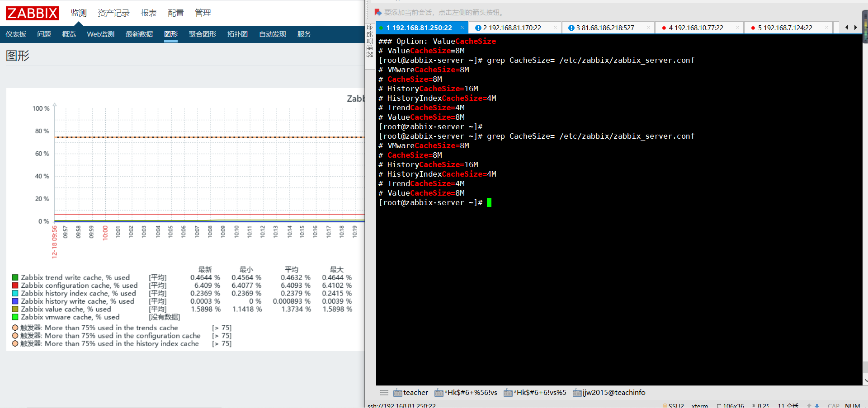Click the *Hk$#6+6!vs%5 quick command button
The height and width of the screenshot is (408, 868).
[535, 393]
